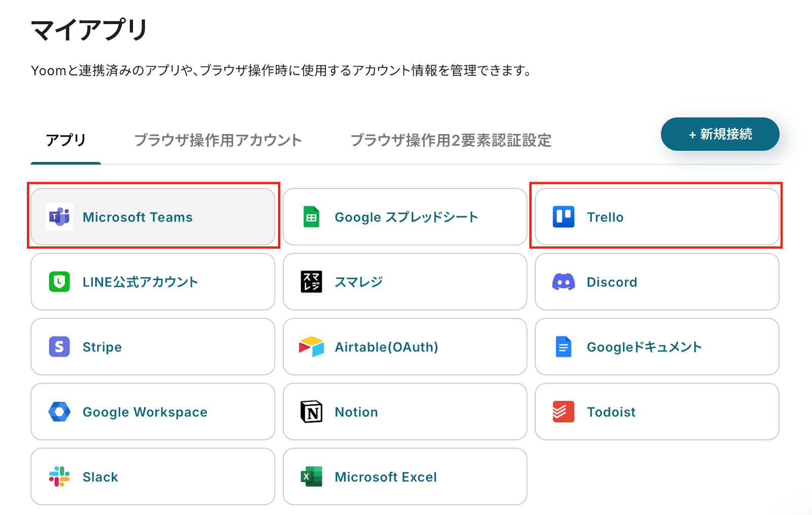This screenshot has height=515, width=812.
Task: Click the Slack colorful logo icon
Action: pos(59,477)
